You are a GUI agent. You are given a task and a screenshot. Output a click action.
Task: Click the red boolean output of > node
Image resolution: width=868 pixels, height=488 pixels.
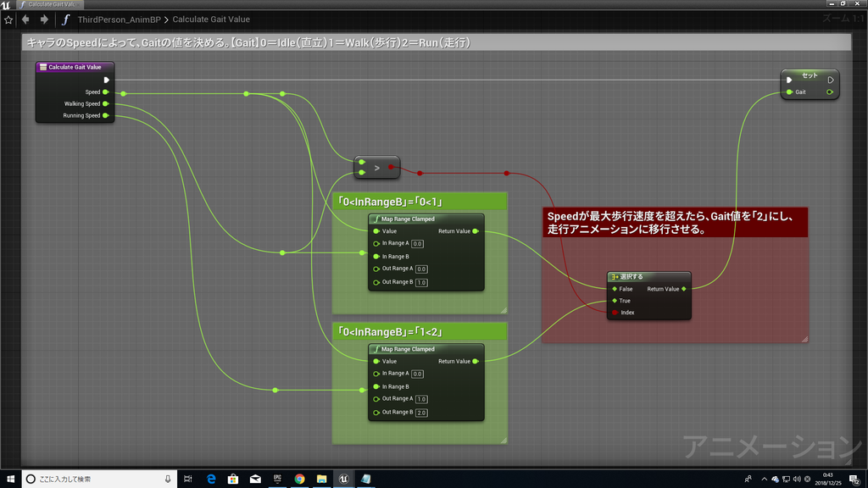[392, 167]
